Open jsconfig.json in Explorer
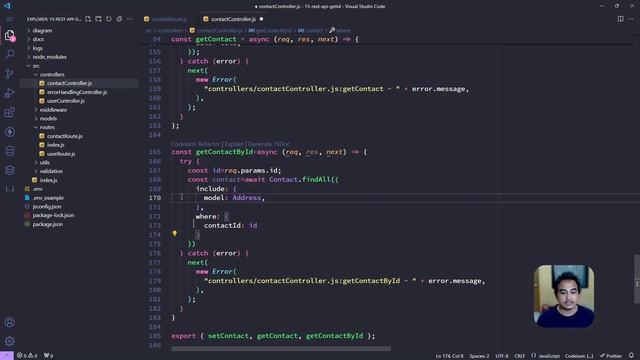Image resolution: width=640 pixels, height=360 pixels. point(47,207)
